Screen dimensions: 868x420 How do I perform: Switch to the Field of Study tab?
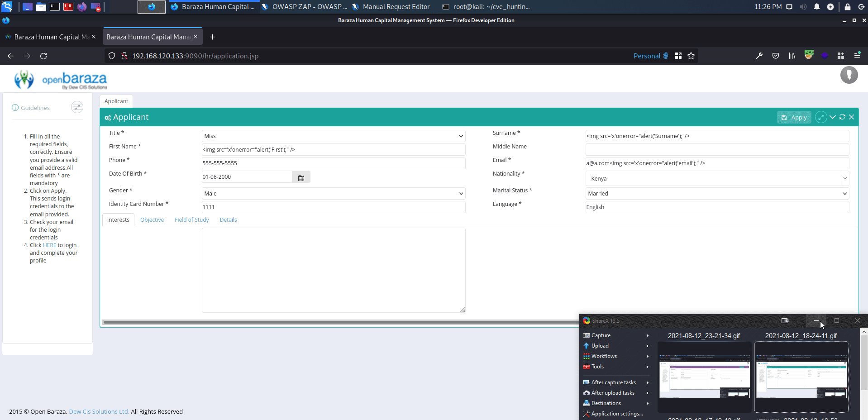pos(192,220)
